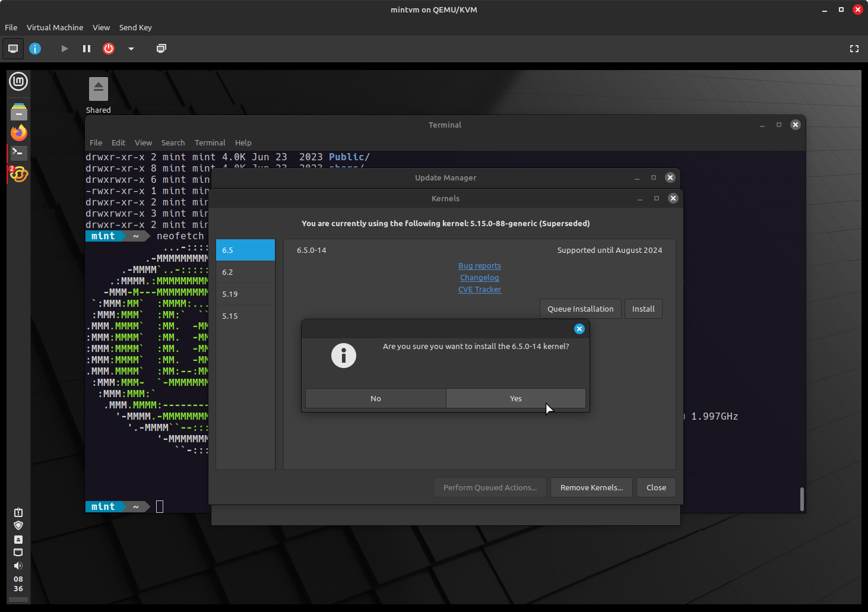Click the 6.5.0-14 kernel version label

pos(312,250)
